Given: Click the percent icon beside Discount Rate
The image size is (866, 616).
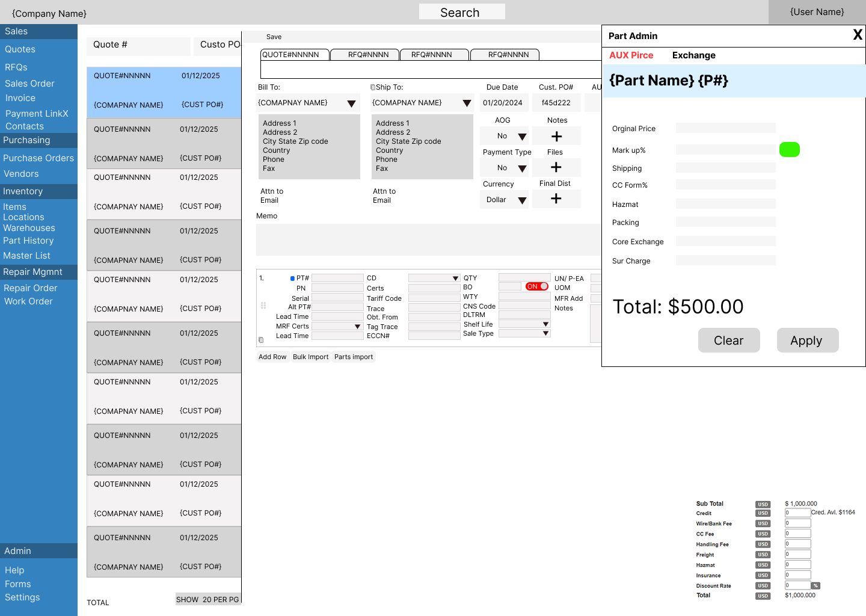Looking at the screenshot, I should coord(815,585).
